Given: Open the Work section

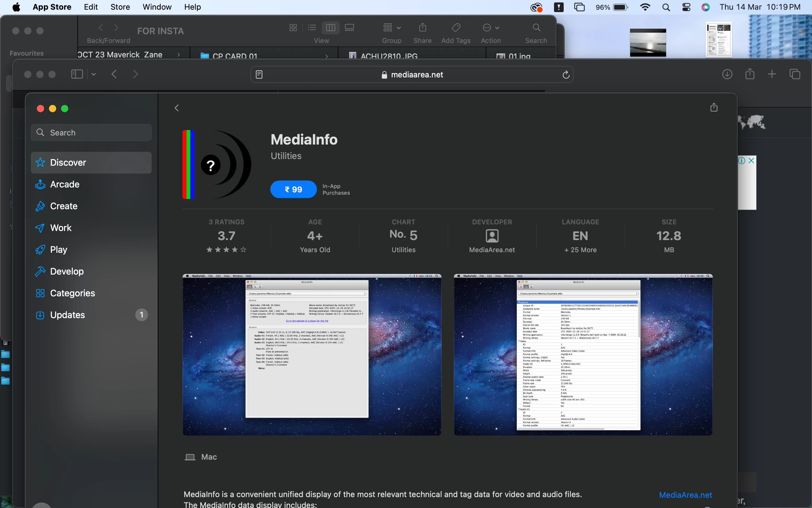Looking at the screenshot, I should click(91, 228).
